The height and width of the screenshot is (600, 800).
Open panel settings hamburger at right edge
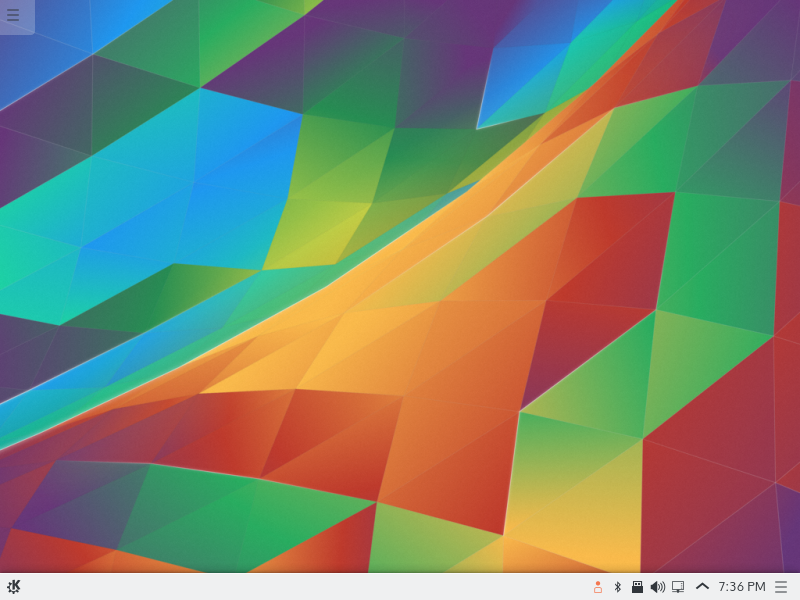781,587
